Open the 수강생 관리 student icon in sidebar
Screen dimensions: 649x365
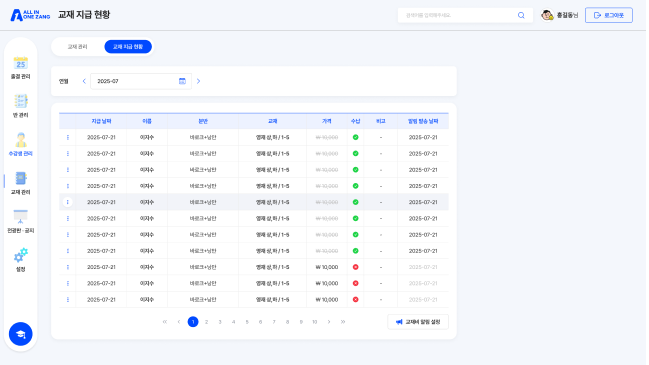tap(20, 140)
